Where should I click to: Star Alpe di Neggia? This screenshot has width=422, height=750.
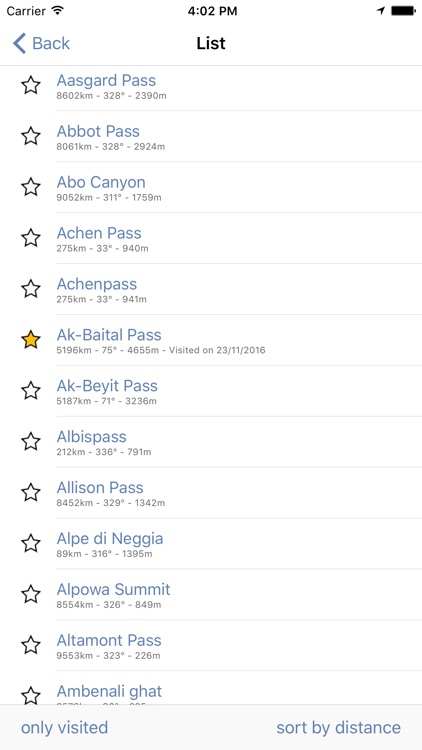(x=31, y=543)
